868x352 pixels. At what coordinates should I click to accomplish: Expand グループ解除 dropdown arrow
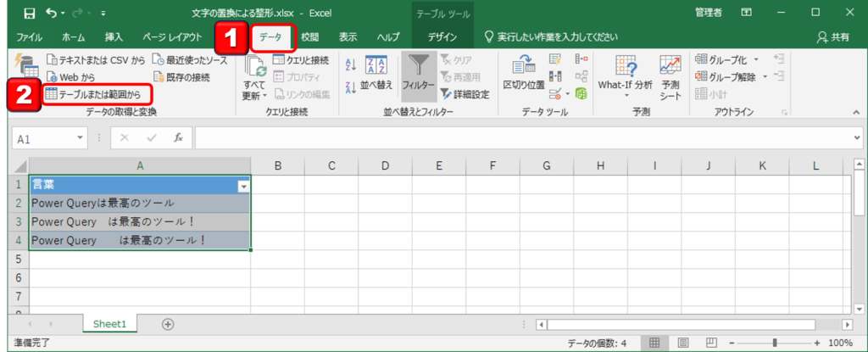pos(765,77)
